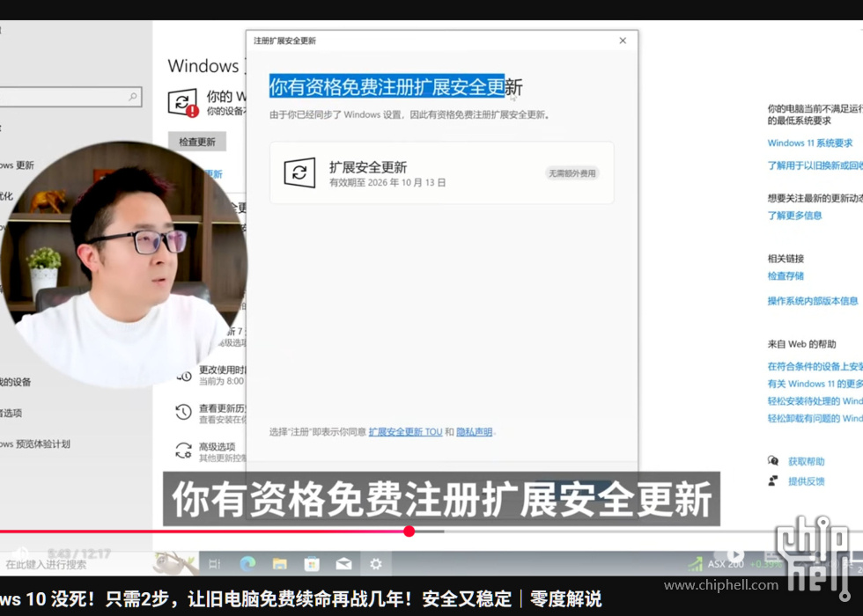The image size is (863, 616).
Task: Click the Settings gear on the taskbar
Action: pyautogui.click(x=376, y=563)
